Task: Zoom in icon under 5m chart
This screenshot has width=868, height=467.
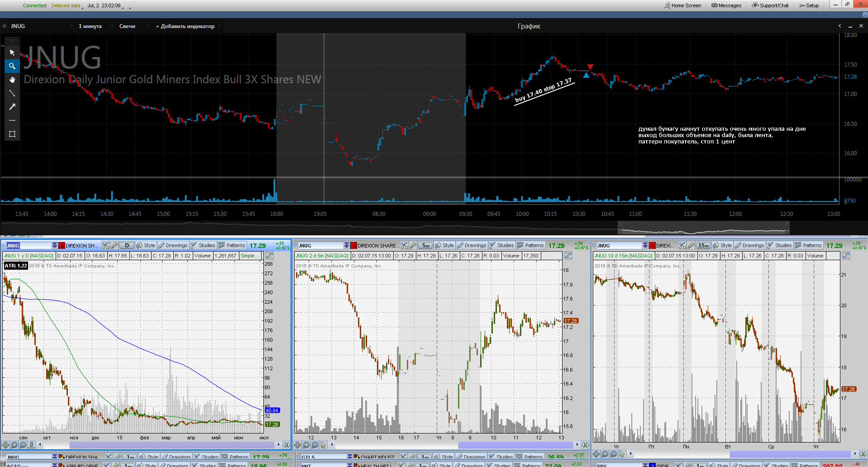Action: (x=306, y=445)
